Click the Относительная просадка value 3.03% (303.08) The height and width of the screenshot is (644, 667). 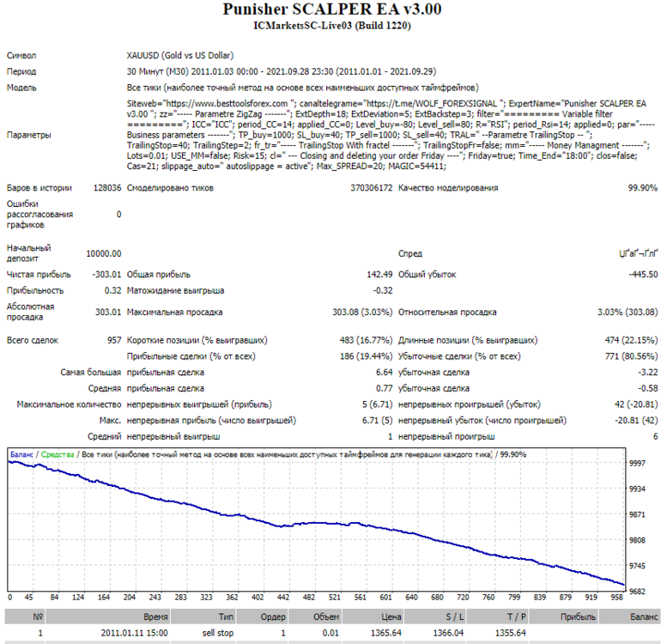point(628,312)
